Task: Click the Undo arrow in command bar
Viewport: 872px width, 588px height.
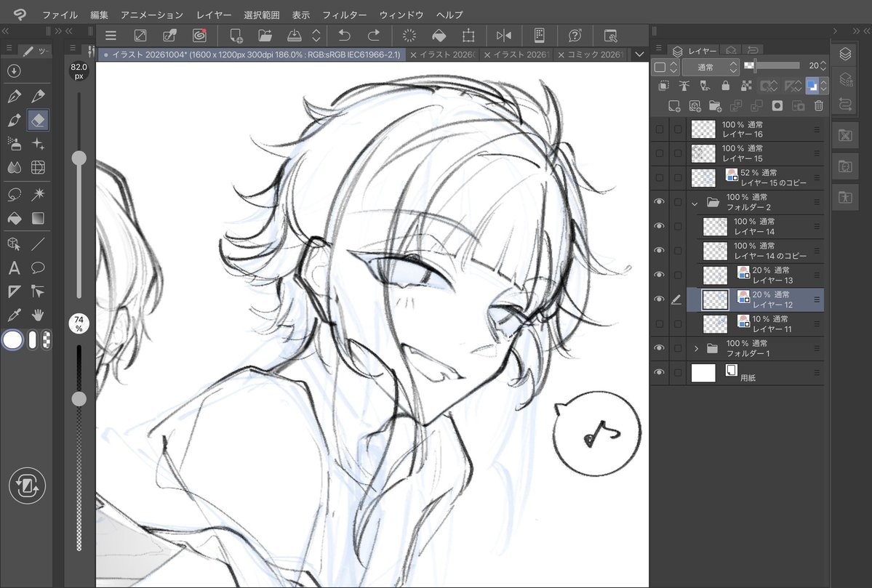Action: tap(344, 36)
